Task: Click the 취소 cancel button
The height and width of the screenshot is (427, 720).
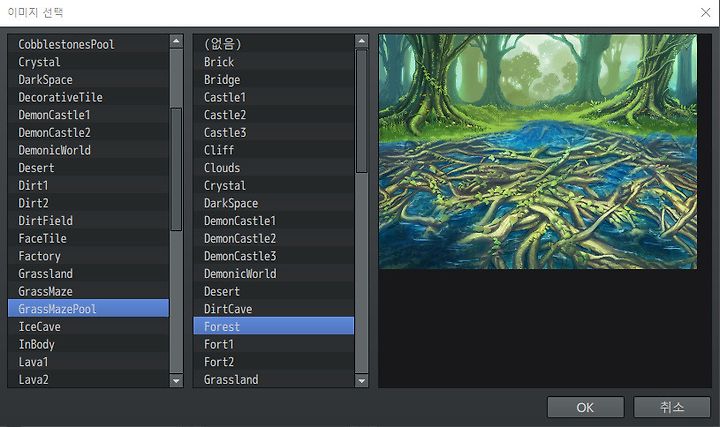Action: [x=672, y=407]
